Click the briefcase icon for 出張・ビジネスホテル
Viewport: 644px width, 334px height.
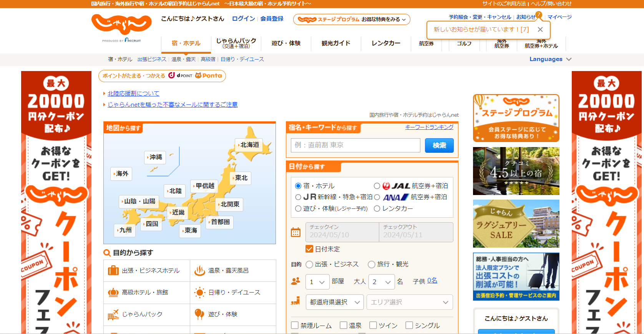tap(113, 271)
